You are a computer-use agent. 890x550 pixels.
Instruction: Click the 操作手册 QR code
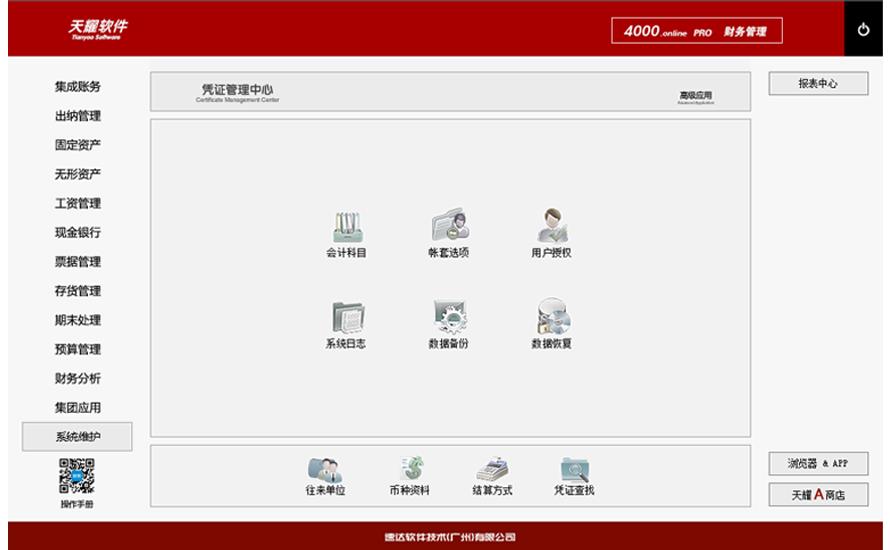coord(77,477)
